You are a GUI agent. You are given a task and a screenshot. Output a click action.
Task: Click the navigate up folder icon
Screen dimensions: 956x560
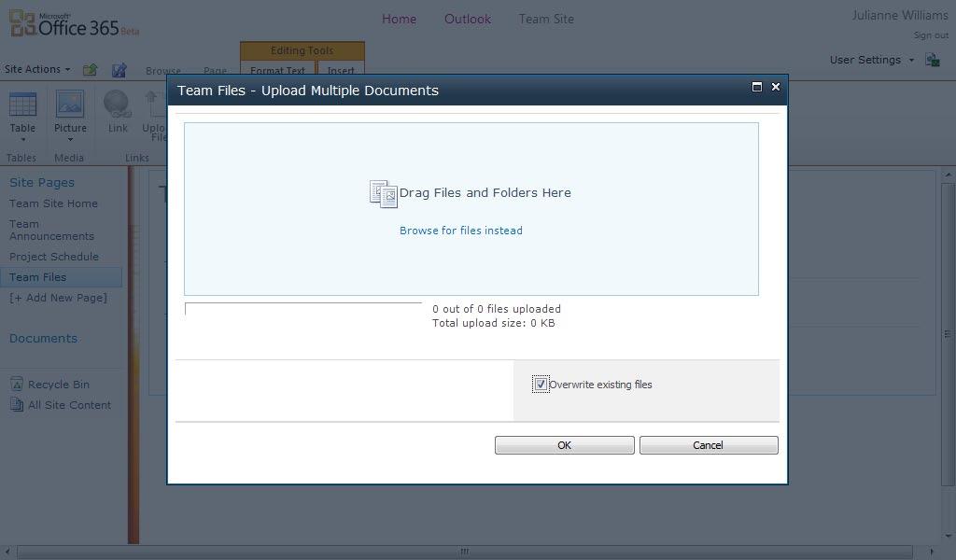[91, 70]
